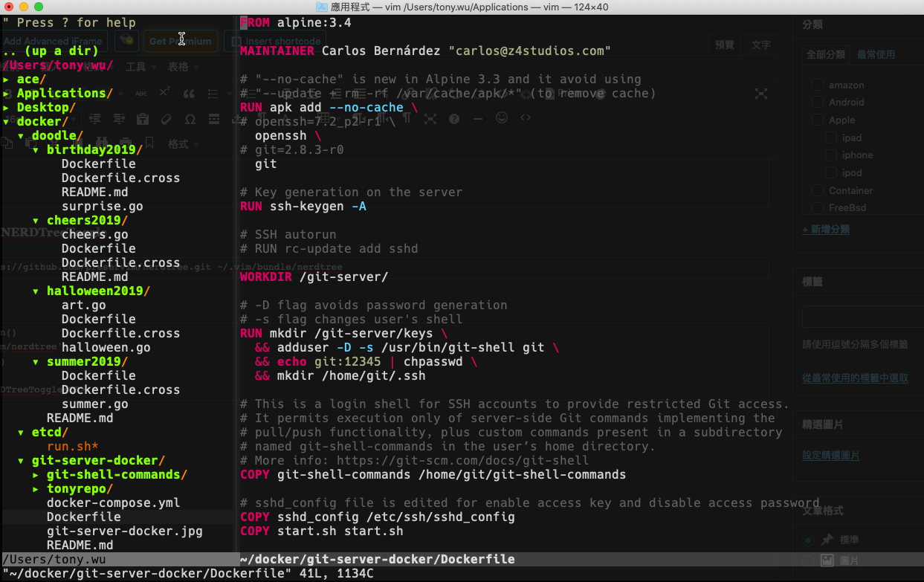The image size is (924, 582).
Task: Select the git-server-docker.jpg file in the tree
Action: coord(125,531)
